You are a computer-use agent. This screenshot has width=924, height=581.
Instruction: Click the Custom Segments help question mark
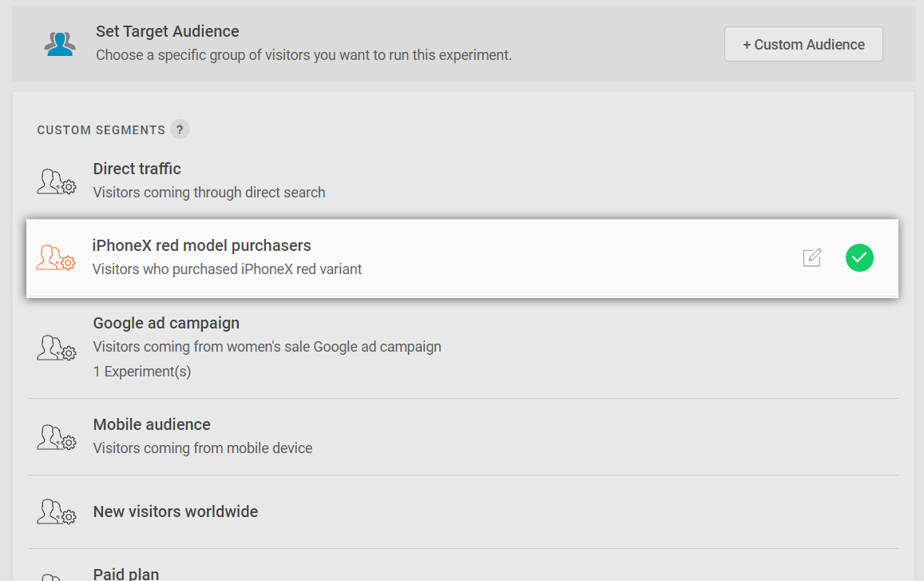(180, 129)
